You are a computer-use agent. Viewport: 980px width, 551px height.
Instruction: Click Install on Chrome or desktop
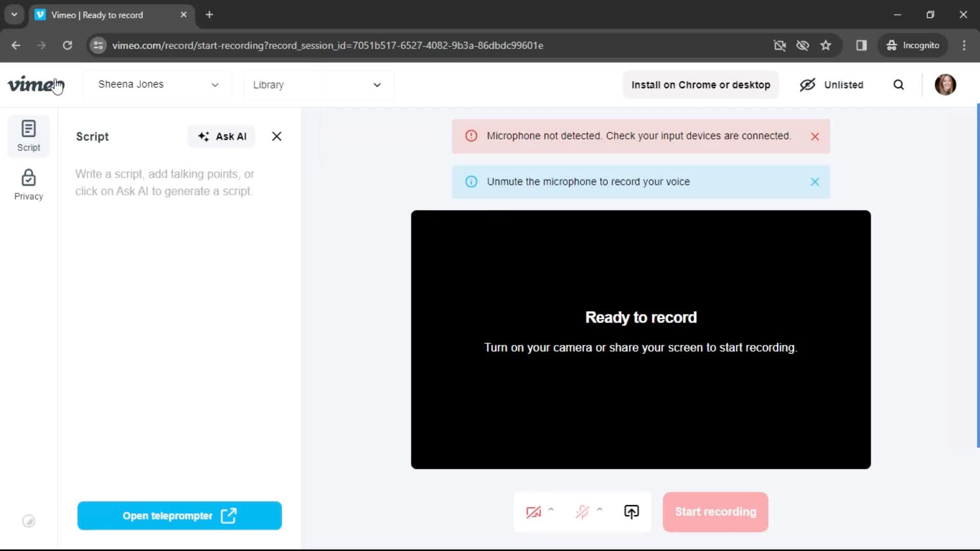point(701,85)
